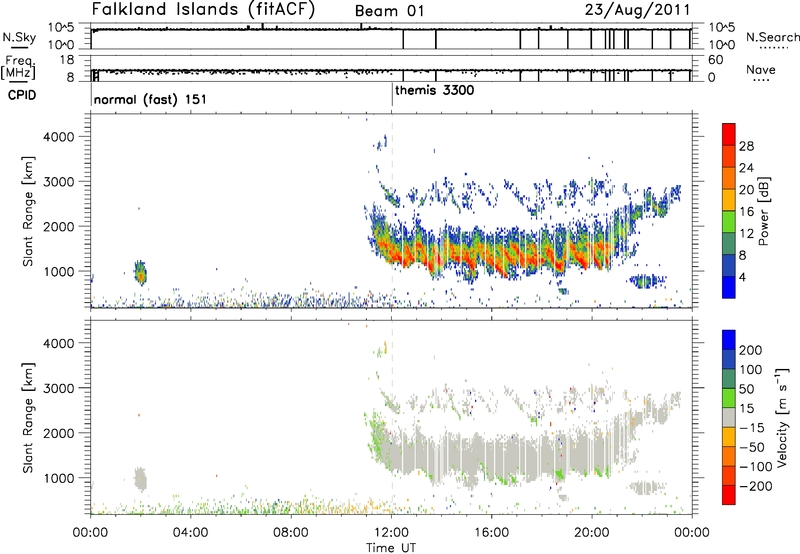800x554 pixels.
Task: Click 'Slant Range [km]' label of power panel
Action: pyautogui.click(x=28, y=211)
